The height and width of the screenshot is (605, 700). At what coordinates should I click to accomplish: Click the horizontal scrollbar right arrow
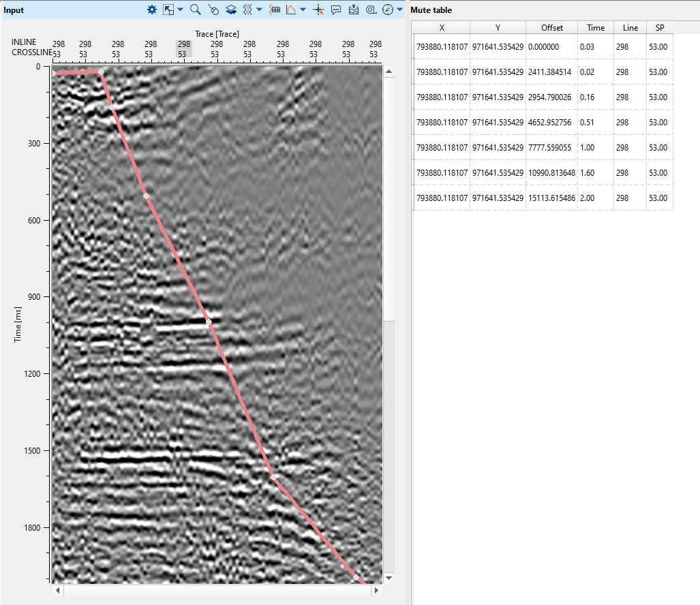(x=375, y=590)
